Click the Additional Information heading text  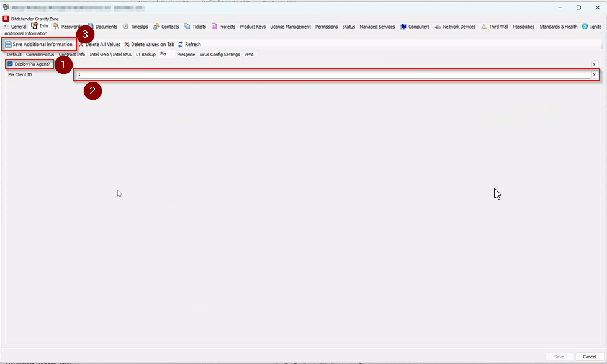tap(25, 33)
